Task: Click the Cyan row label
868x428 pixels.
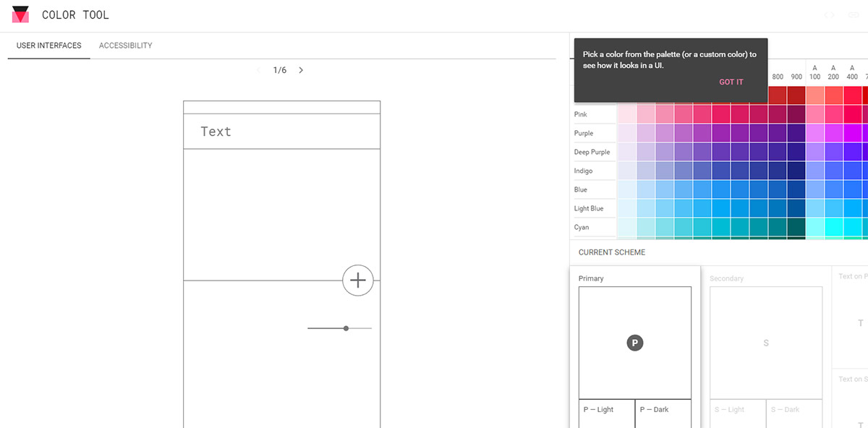Action: (x=582, y=227)
